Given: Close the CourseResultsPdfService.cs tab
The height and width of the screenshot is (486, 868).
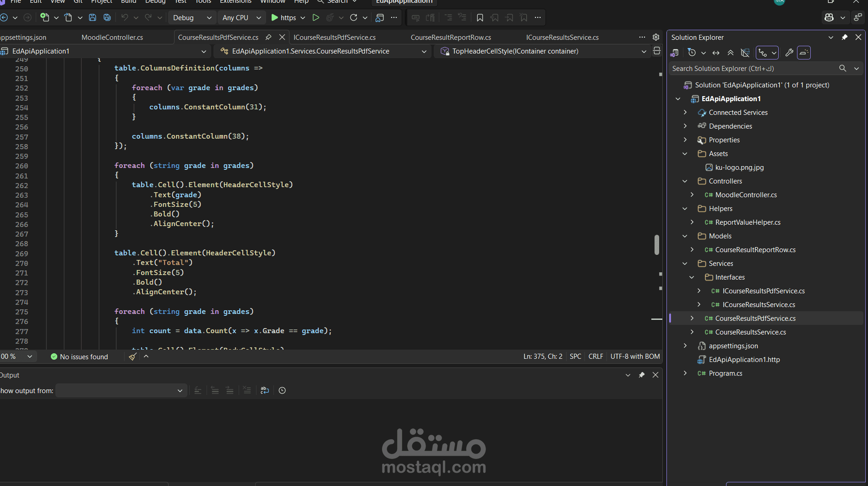Looking at the screenshot, I should point(282,37).
